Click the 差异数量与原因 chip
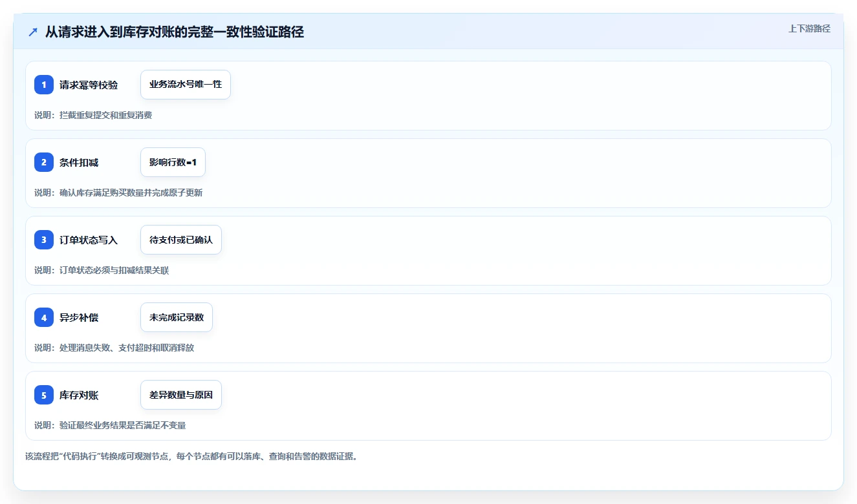857x504 pixels. 181,395
